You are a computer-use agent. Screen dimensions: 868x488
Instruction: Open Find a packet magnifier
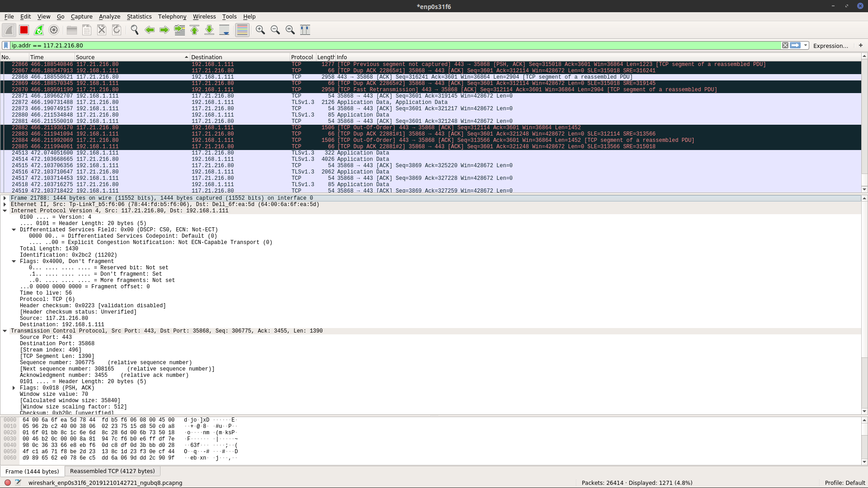coord(135,30)
